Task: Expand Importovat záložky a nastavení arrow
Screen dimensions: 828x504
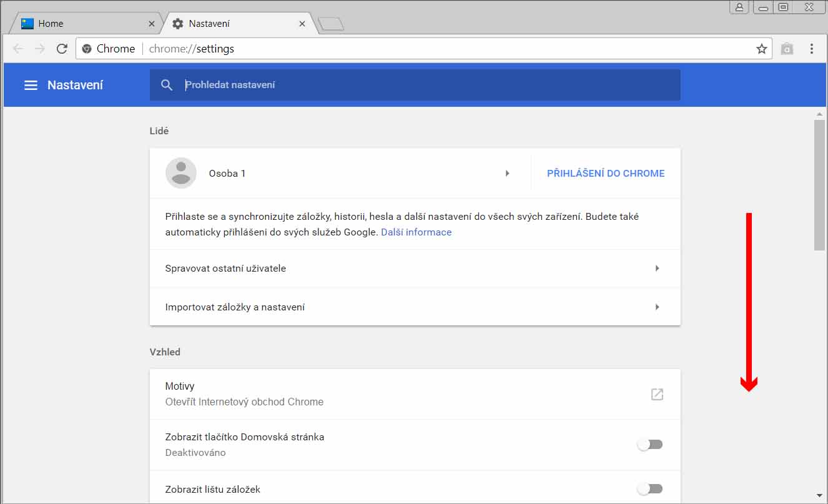Action: click(x=657, y=307)
